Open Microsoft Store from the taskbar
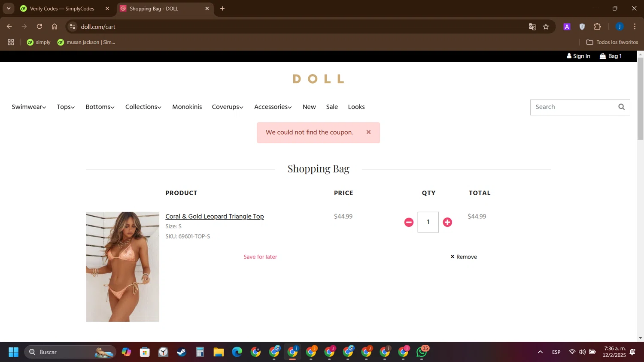 click(x=145, y=352)
